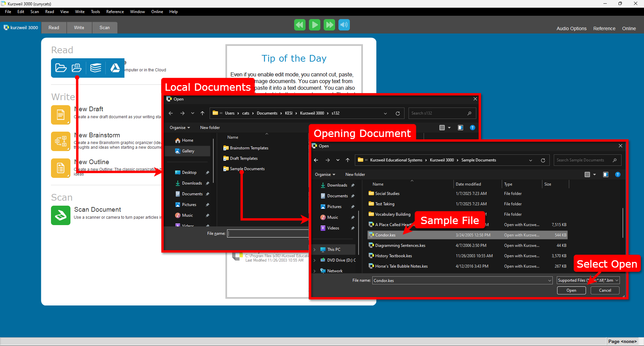Expand address history in s132 dialog
This screenshot has width=644, height=346.
(385, 113)
